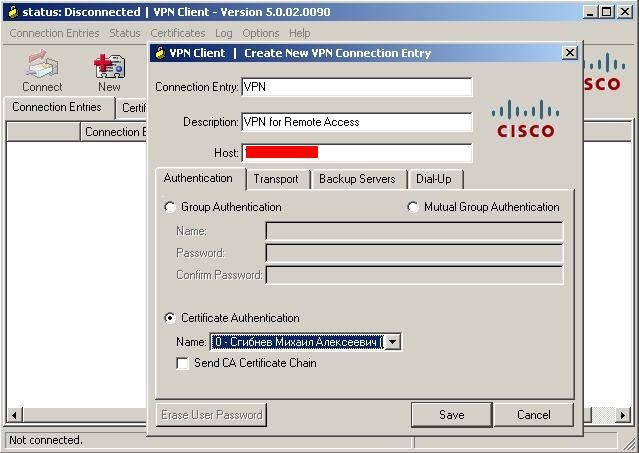
Task: Open the Options menu
Action: 261,33
